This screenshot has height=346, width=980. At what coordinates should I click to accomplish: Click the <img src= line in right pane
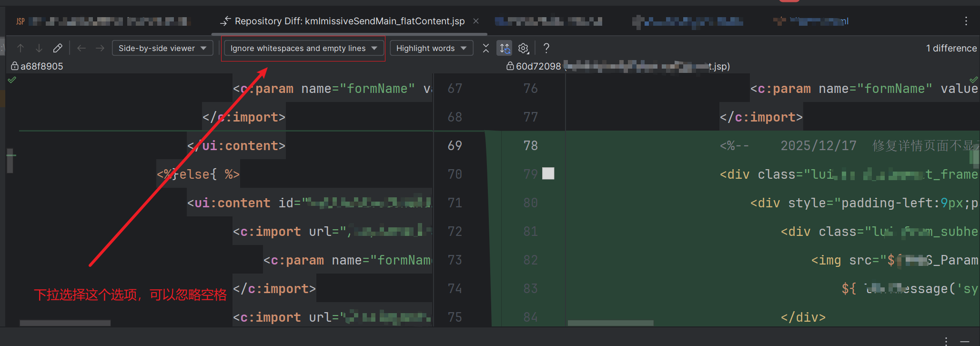895,260
